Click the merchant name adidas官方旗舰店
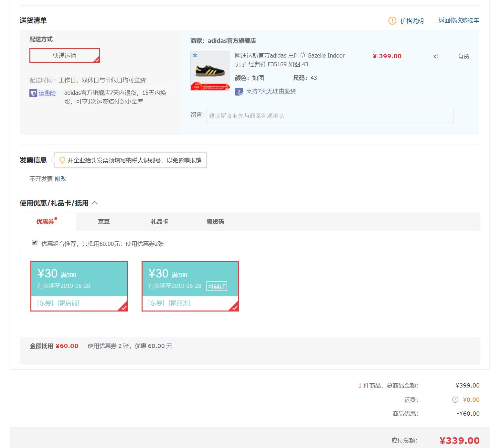Viewport: 501px width, 448px height. click(x=232, y=41)
